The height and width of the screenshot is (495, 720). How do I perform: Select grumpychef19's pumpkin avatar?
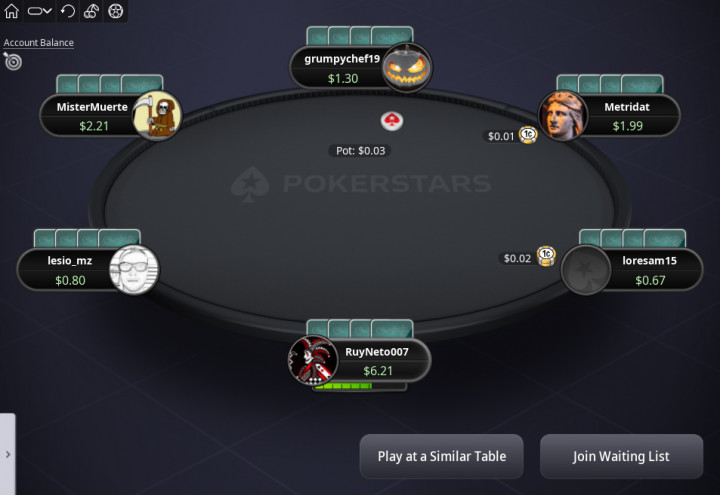point(407,68)
